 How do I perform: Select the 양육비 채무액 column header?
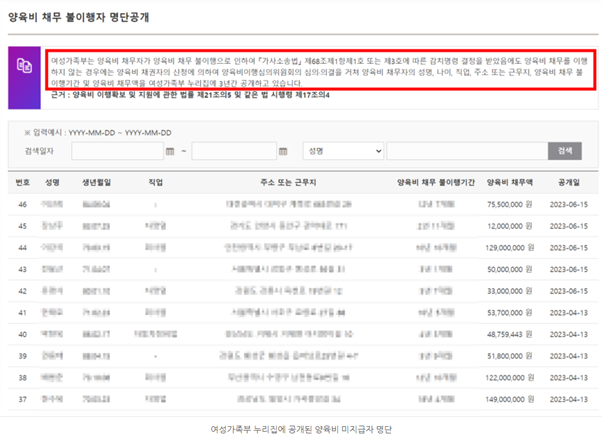(x=509, y=182)
